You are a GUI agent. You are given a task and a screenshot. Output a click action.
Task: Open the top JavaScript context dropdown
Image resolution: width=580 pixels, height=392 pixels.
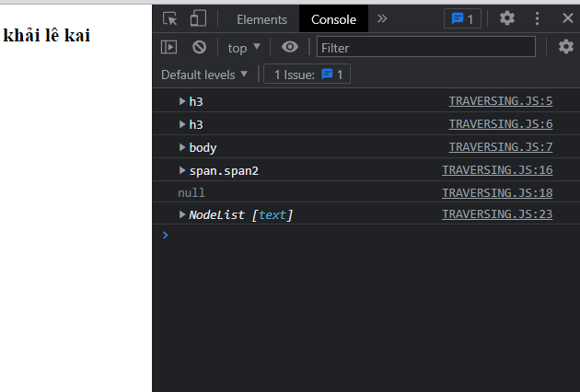point(244,48)
